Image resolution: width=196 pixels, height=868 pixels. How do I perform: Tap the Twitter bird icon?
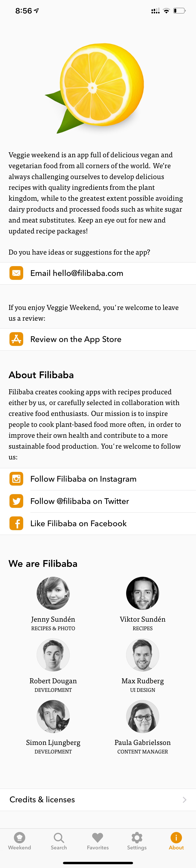pos(16,501)
